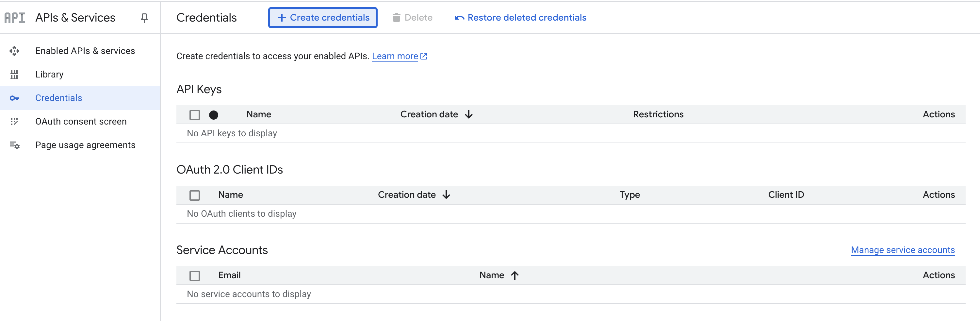Click the Email column header
This screenshot has width=980, height=321.
click(229, 275)
